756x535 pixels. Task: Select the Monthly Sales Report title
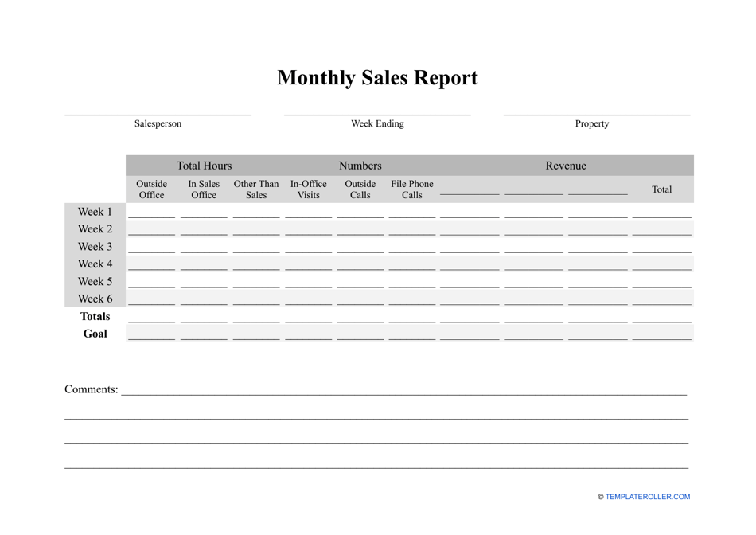(x=377, y=78)
